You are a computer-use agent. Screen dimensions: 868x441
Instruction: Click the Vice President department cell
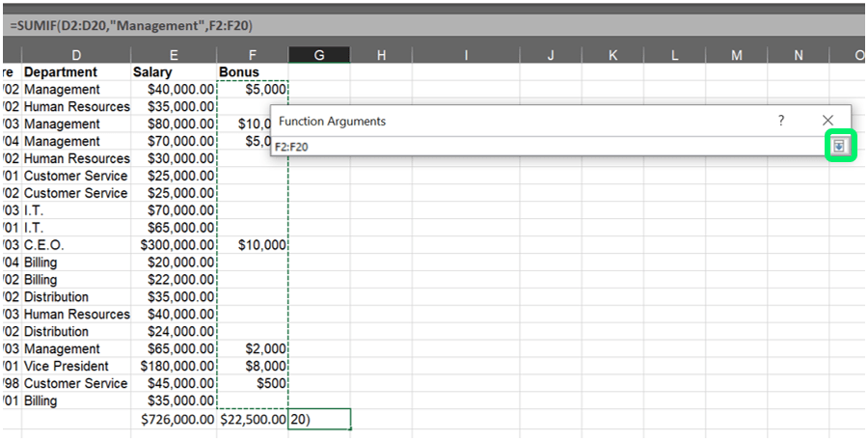click(x=76, y=367)
